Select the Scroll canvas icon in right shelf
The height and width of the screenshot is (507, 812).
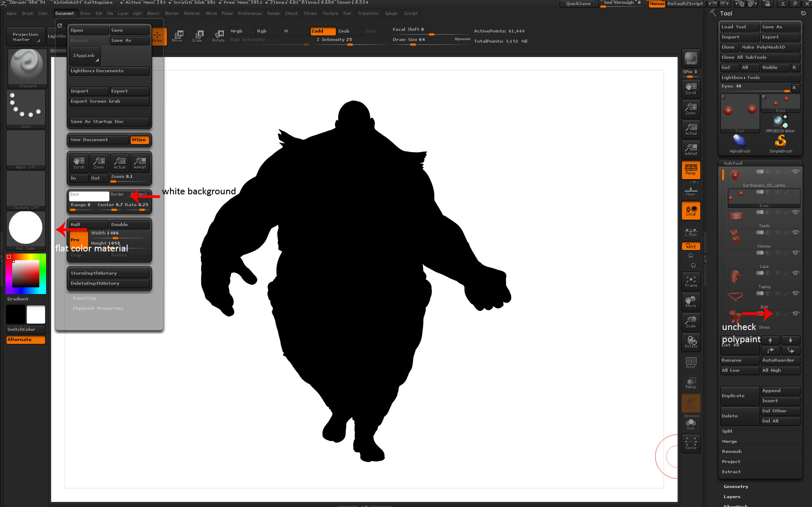[691, 89]
